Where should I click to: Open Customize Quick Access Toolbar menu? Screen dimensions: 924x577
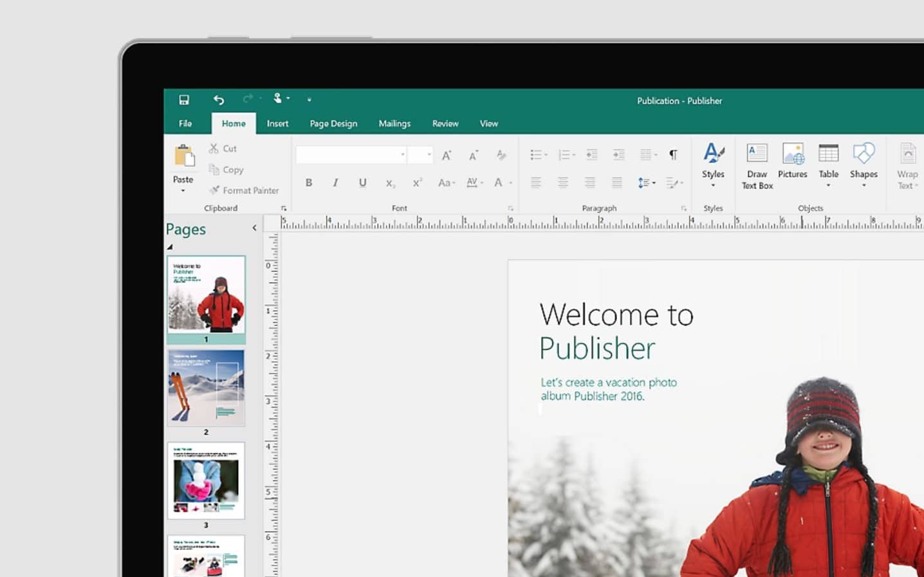[310, 100]
